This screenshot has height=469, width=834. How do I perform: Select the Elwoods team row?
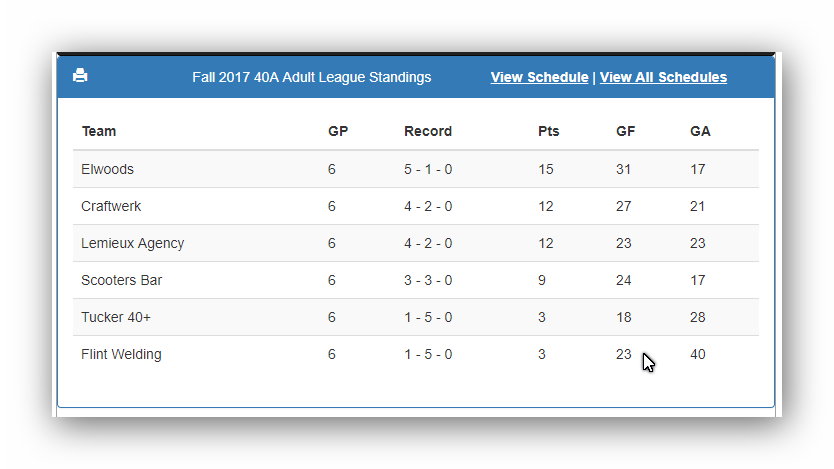click(x=416, y=169)
